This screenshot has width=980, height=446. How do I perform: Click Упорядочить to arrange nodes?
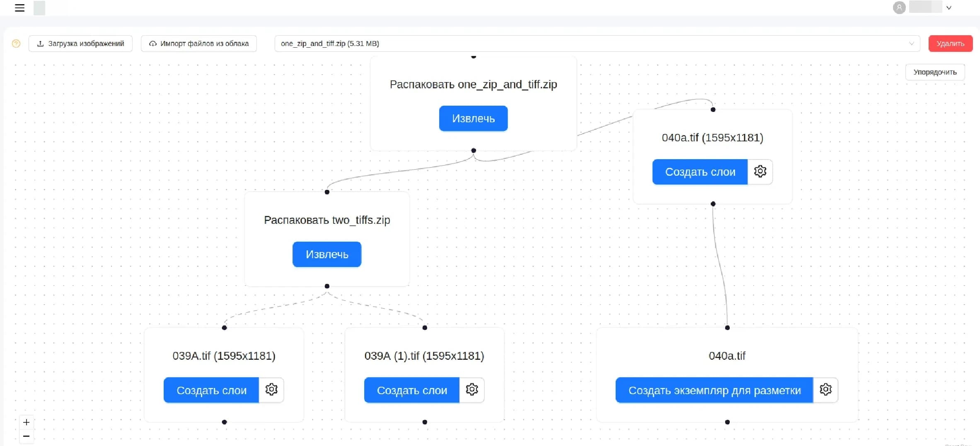click(x=935, y=72)
